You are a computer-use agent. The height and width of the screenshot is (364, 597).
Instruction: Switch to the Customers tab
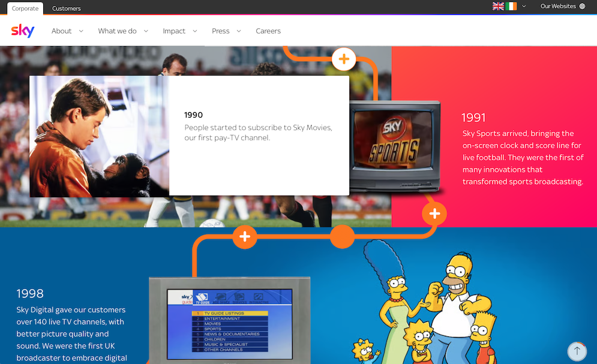[67, 8]
